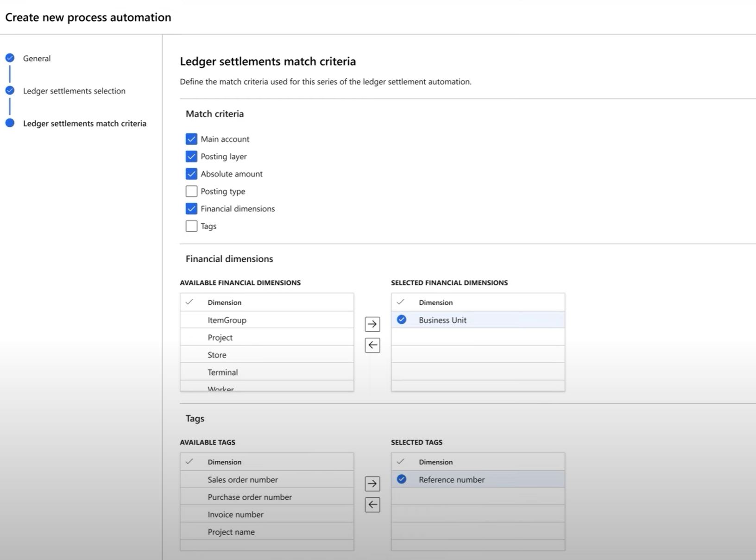
Task: Check the Tags match criterion
Action: (x=191, y=226)
